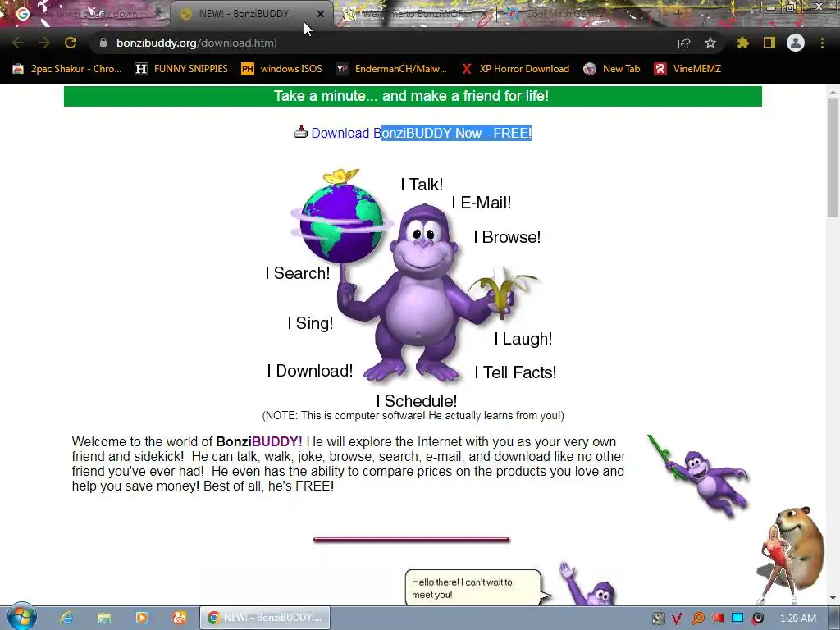The width and height of the screenshot is (840, 630).
Task: Click the address bar URL bonzibuddy.org/download.html
Action: (x=197, y=43)
